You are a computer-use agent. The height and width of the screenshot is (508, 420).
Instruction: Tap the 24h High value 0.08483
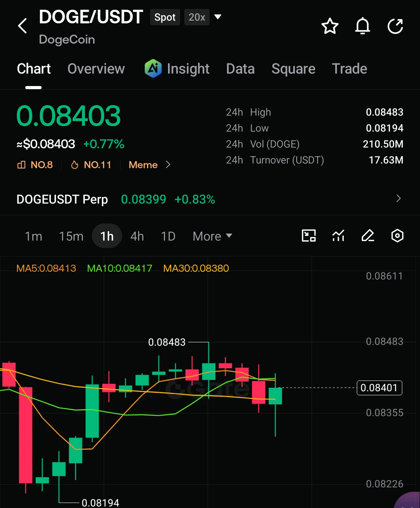(385, 112)
